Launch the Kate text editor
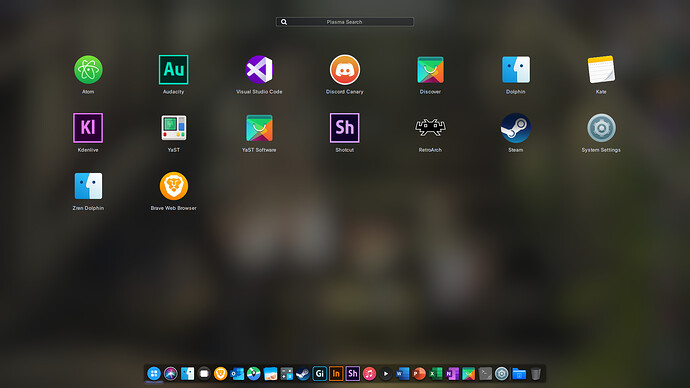 pyautogui.click(x=601, y=70)
